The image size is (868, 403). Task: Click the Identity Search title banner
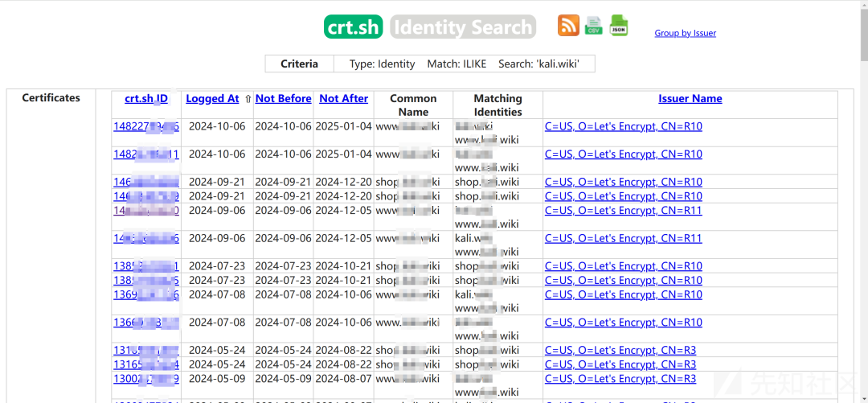pos(463,27)
